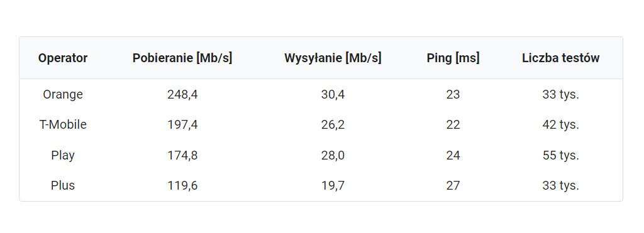Click T-Mobile download value 197,4
644x233 pixels.
click(182, 125)
